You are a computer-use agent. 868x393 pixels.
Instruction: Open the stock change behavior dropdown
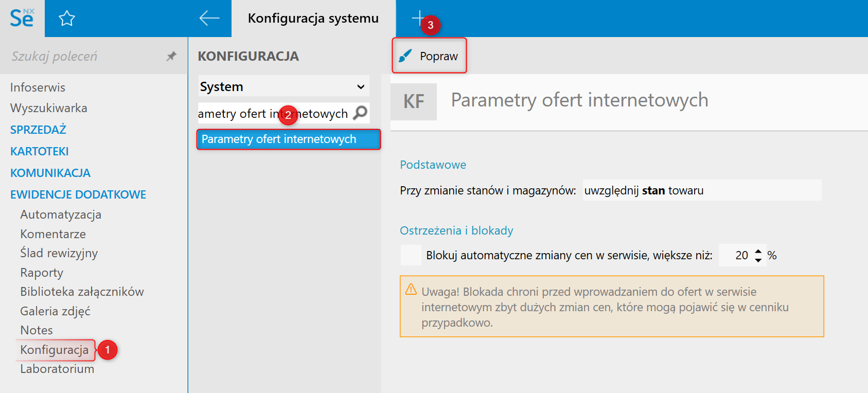click(x=702, y=190)
